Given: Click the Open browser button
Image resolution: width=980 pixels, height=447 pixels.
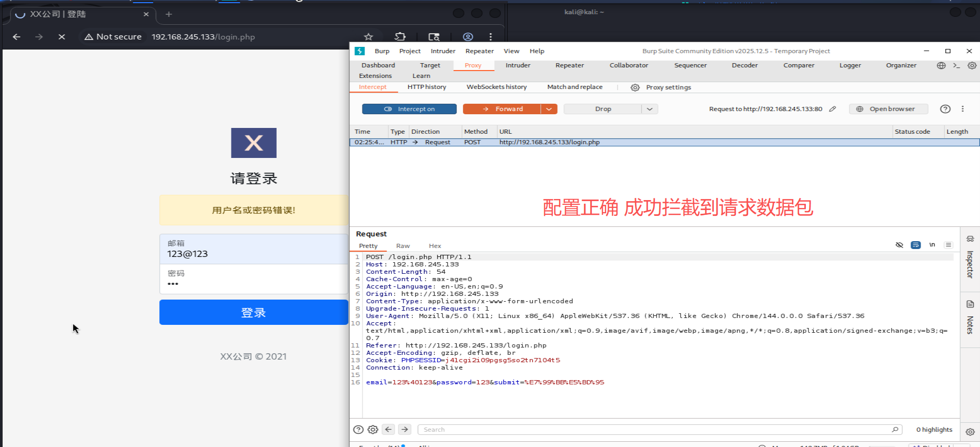Looking at the screenshot, I should [x=888, y=109].
